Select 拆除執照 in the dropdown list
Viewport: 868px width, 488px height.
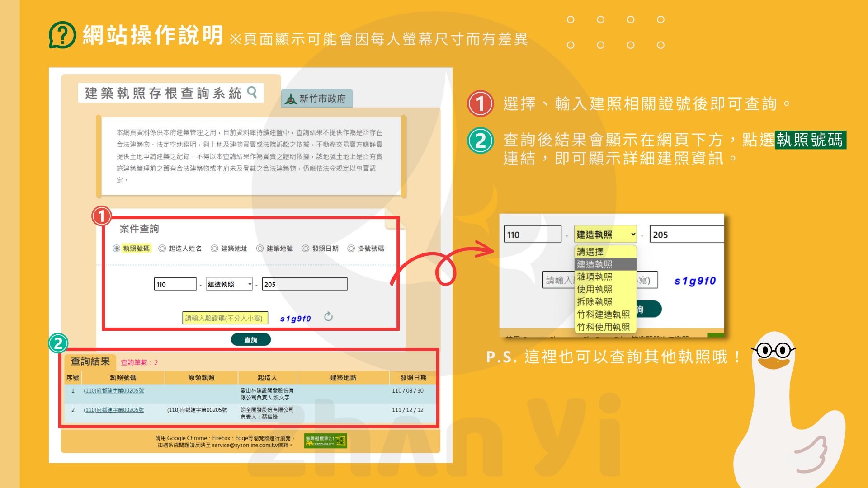click(x=605, y=302)
